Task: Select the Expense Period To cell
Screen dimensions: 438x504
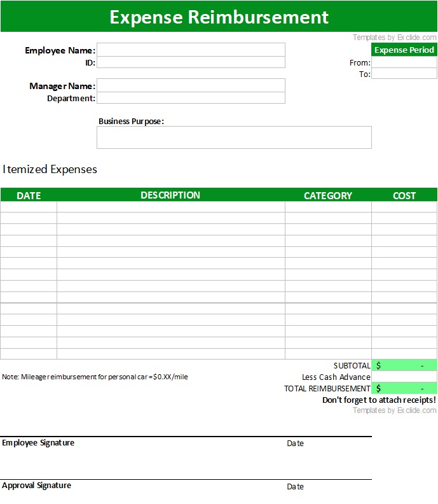Action: [404, 73]
